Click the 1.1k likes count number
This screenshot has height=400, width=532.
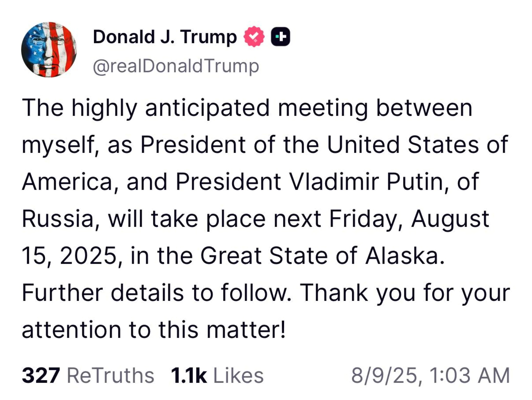[189, 375]
